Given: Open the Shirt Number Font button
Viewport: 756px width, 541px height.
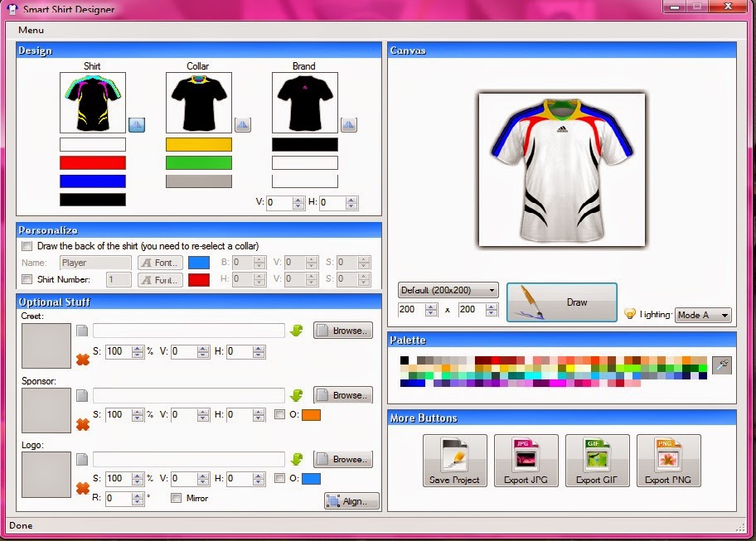Looking at the screenshot, I should (160, 280).
